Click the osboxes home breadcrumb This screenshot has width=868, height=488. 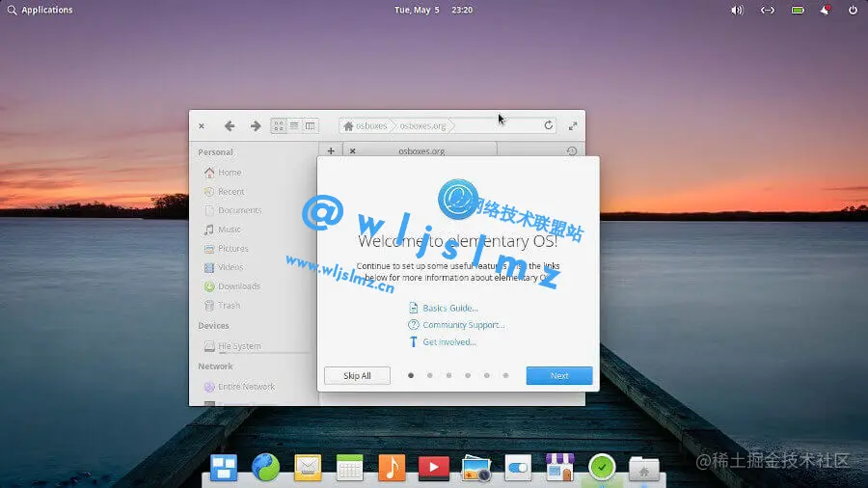coord(366,126)
